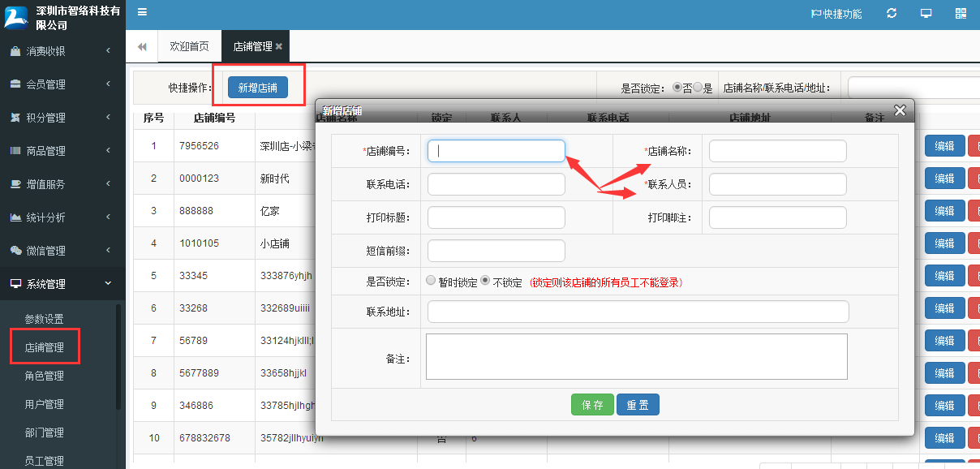Click the sidebar collapse hamburger icon

click(141, 13)
